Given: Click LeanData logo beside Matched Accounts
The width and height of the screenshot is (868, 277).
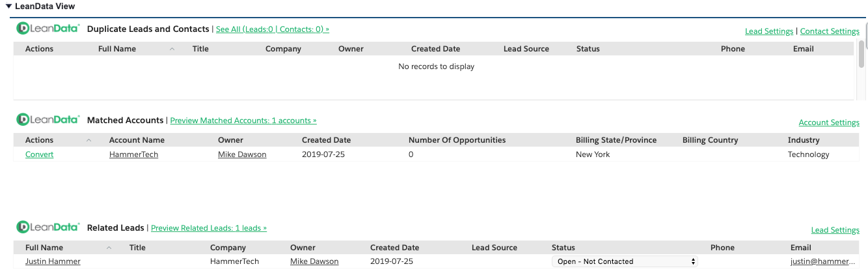Looking at the screenshot, I should (48, 120).
